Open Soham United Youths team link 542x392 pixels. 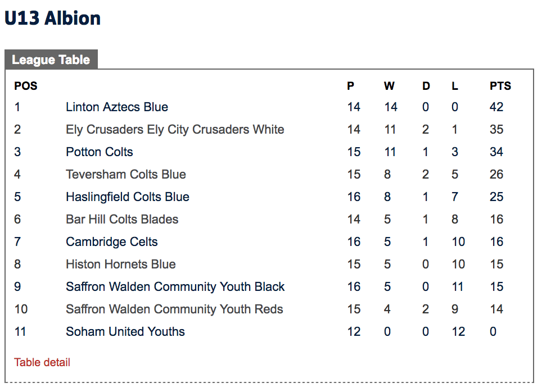(125, 331)
